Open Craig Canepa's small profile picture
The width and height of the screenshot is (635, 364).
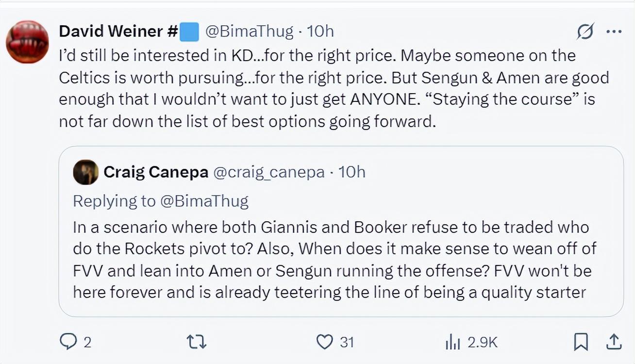coord(85,172)
